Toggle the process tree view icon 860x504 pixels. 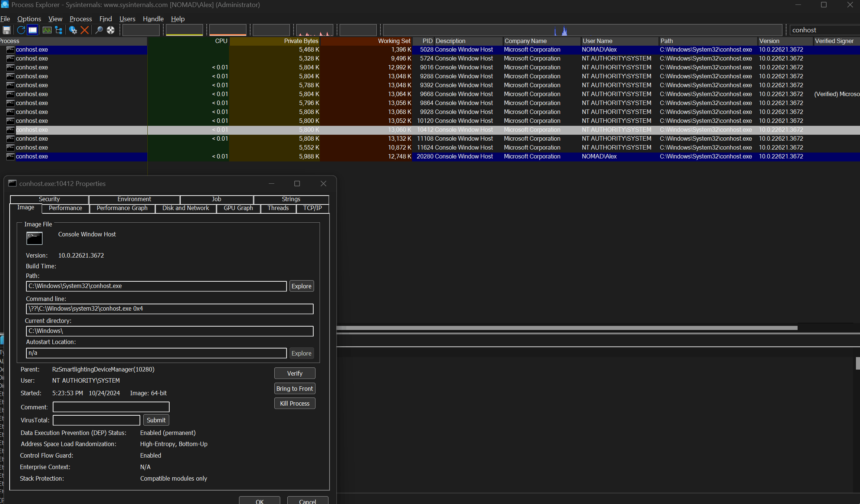coord(59,30)
